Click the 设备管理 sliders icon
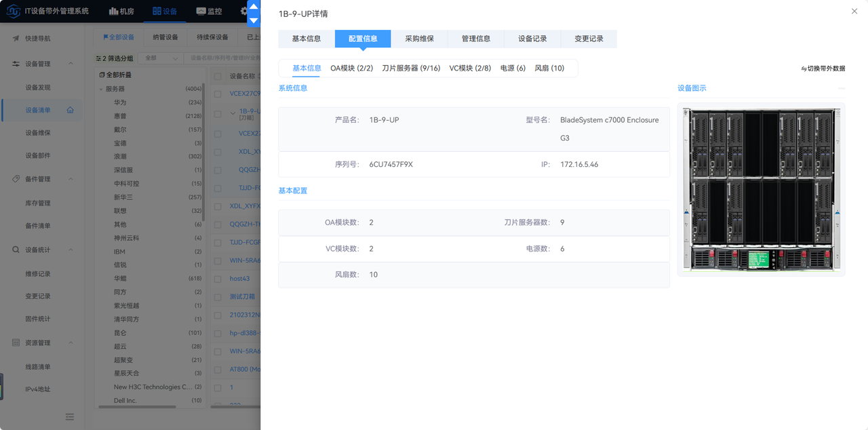 (16, 64)
